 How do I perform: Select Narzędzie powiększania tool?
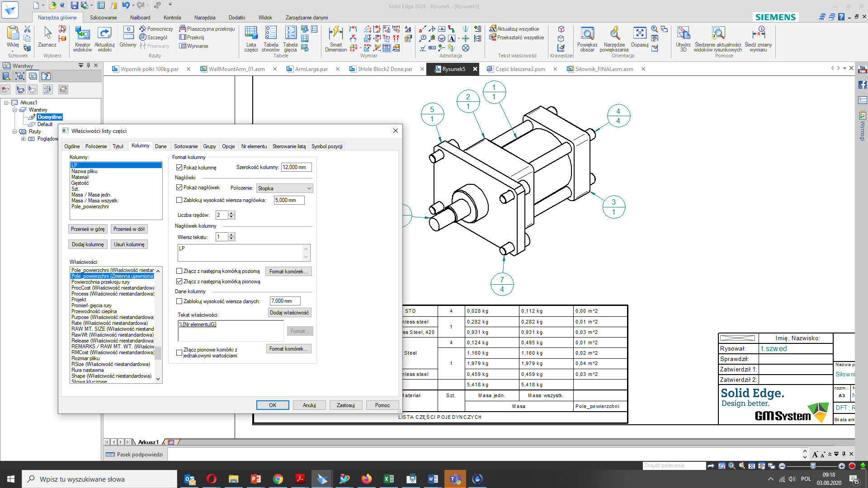614,39
